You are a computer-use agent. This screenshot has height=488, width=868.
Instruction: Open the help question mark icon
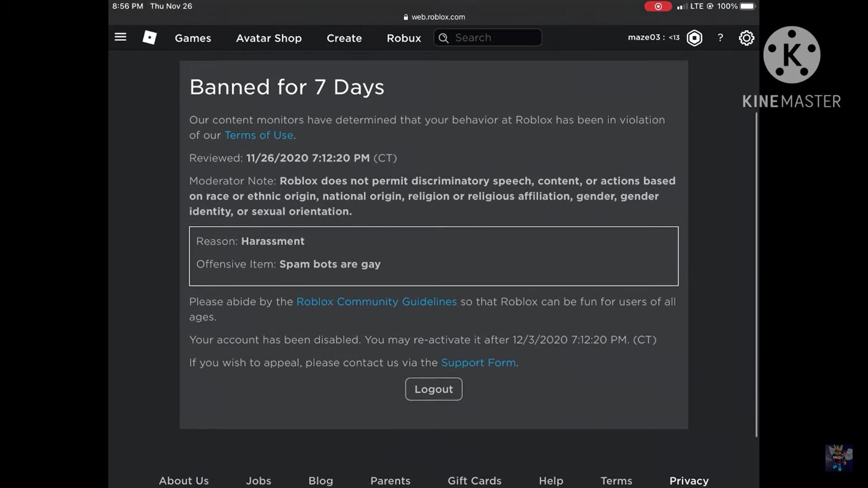(720, 38)
